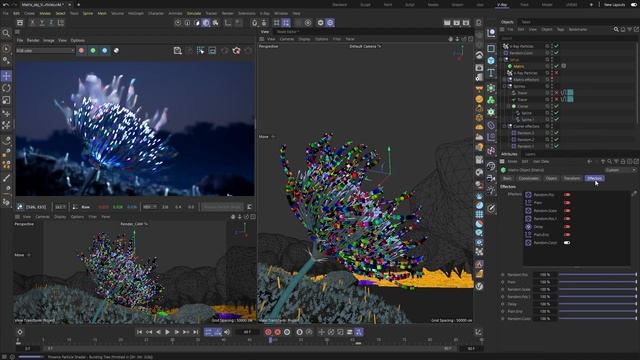Open the Spline menu in main menu bar
Screen dimensions: 640x360
[88, 13]
